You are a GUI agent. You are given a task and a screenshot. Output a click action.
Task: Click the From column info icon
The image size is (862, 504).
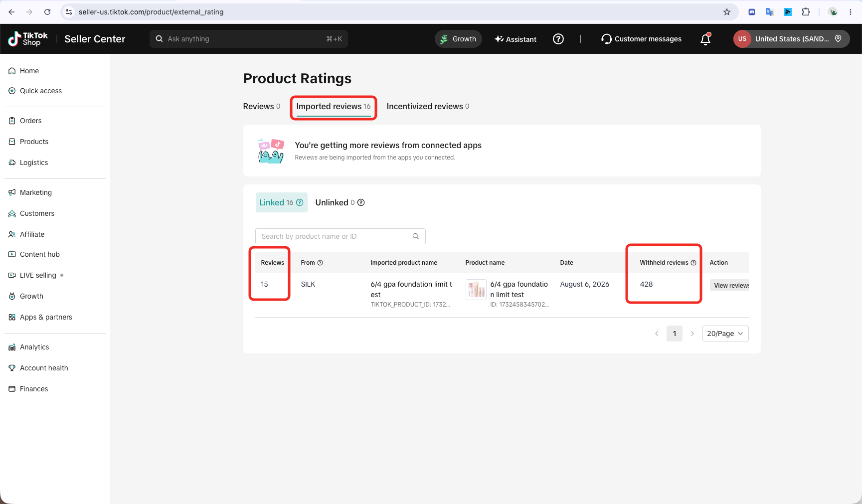[320, 263]
